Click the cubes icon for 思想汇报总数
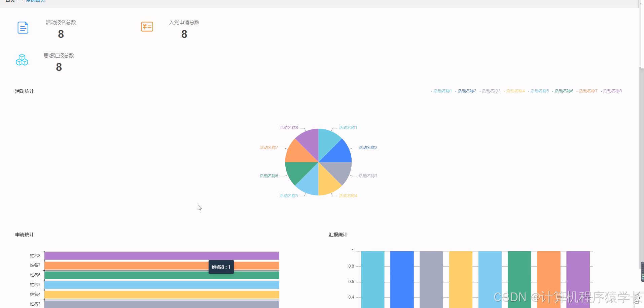Image resolution: width=644 pixels, height=308 pixels. 22,60
